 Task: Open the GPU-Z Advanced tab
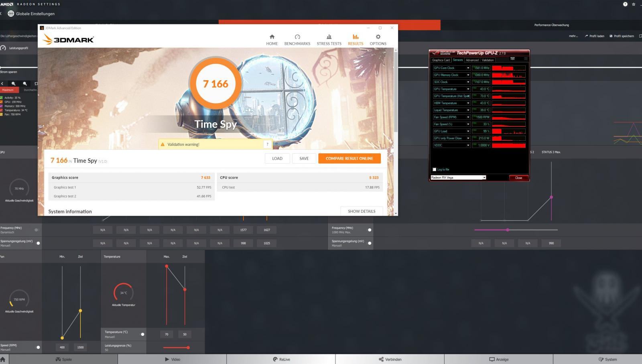472,60
